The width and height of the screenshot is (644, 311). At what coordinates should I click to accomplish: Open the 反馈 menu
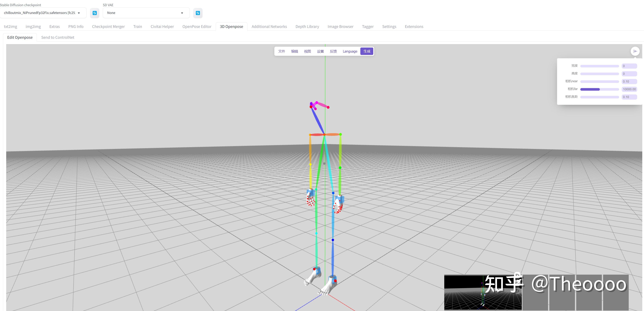click(333, 51)
